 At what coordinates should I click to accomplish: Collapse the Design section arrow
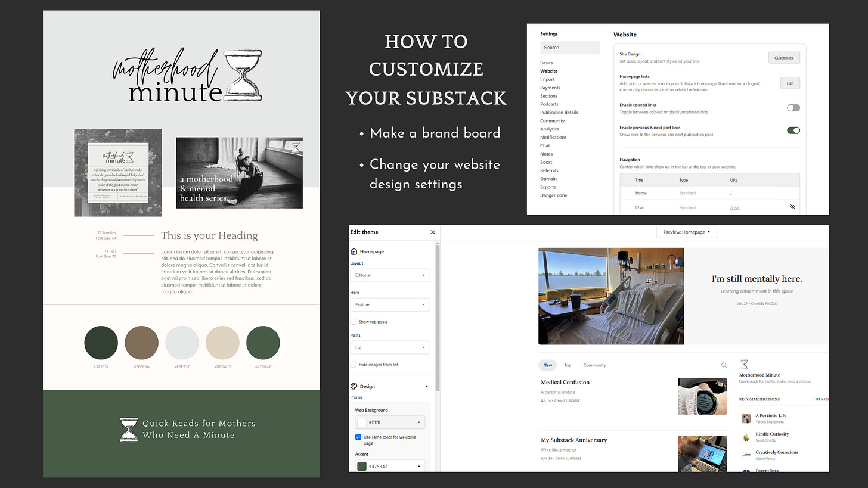pyautogui.click(x=426, y=386)
